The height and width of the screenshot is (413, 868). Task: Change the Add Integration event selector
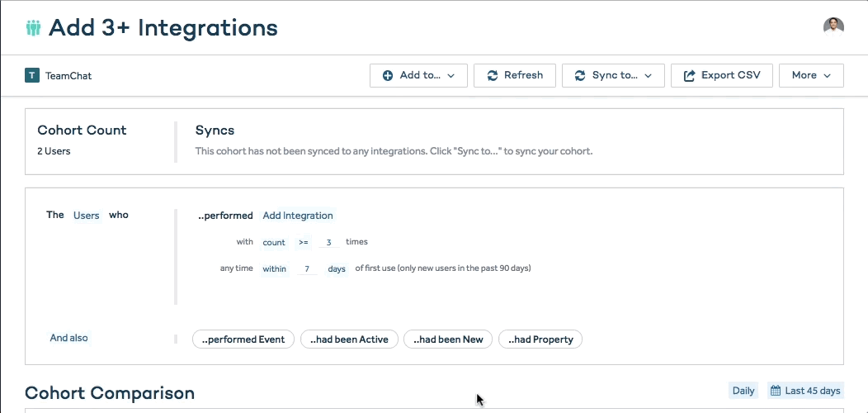coord(298,216)
